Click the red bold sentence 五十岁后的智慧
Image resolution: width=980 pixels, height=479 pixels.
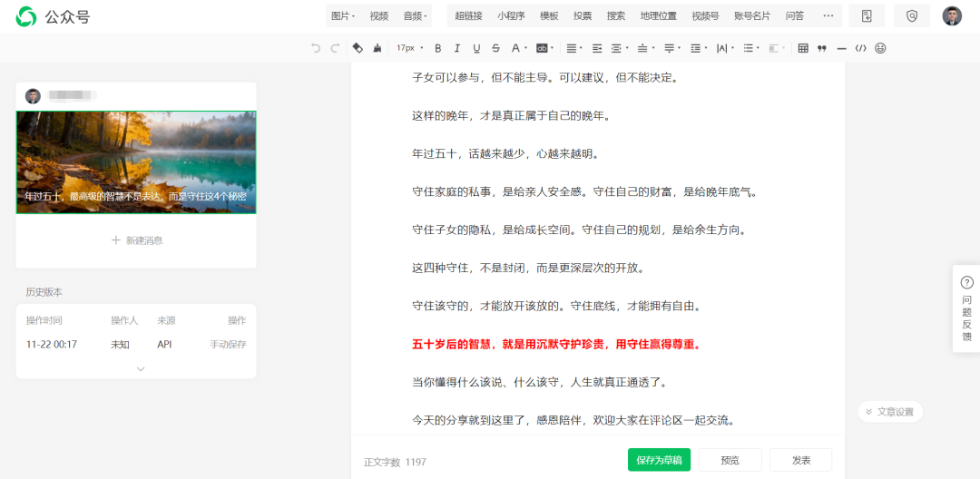pyautogui.click(x=556, y=344)
